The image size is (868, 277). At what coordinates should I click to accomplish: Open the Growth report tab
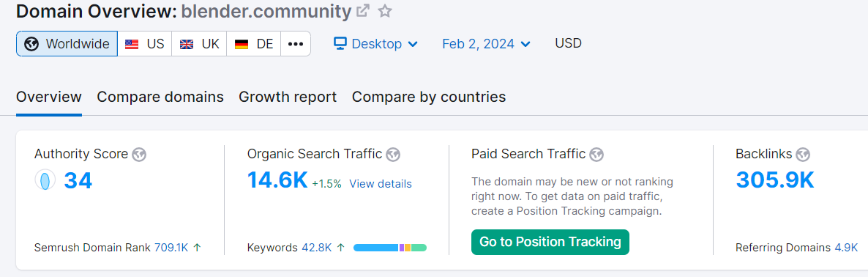point(288,97)
